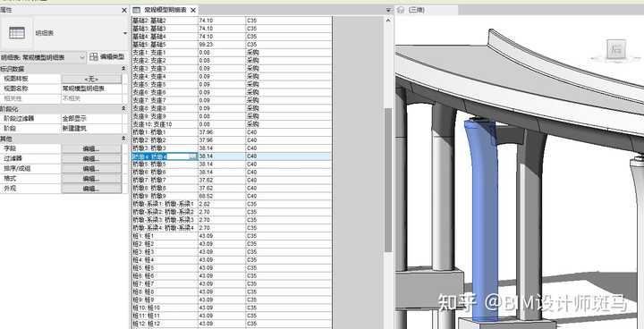The width and height of the screenshot is (644, 329).
Task: Select the 桩5: 桩5 cell
Action: click(x=165, y=267)
